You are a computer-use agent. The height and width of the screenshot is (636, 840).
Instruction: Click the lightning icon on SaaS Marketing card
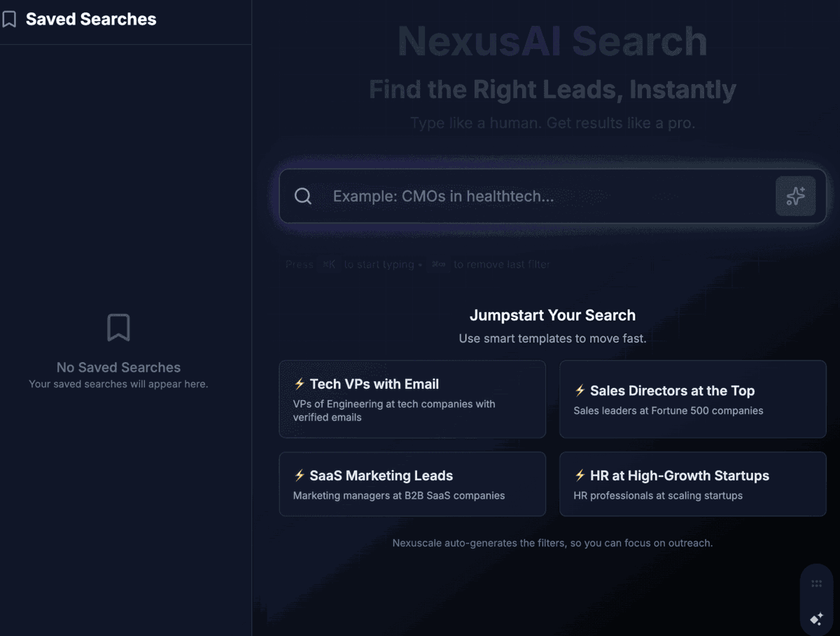(x=300, y=476)
